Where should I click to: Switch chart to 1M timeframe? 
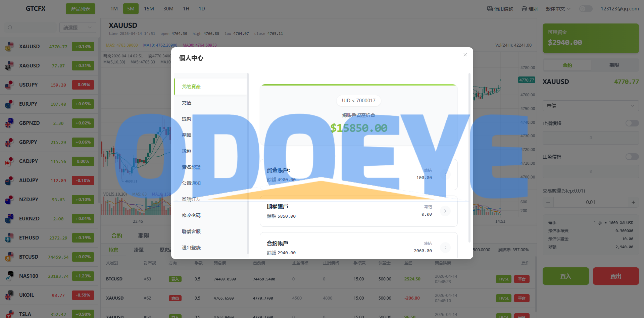coord(114,9)
